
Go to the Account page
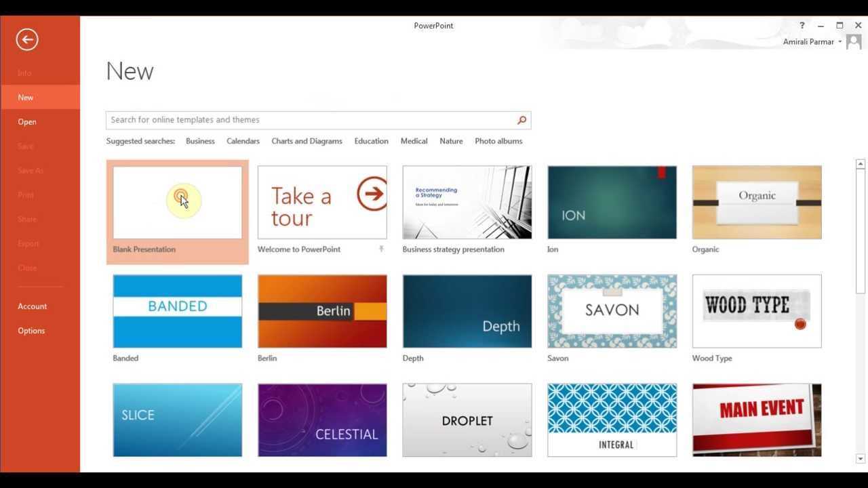(33, 306)
